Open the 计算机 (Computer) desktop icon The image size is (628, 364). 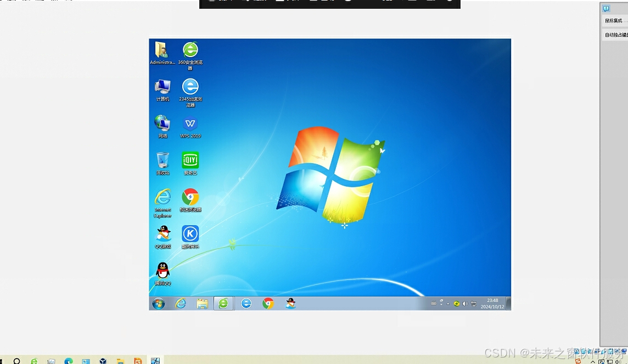tap(162, 89)
